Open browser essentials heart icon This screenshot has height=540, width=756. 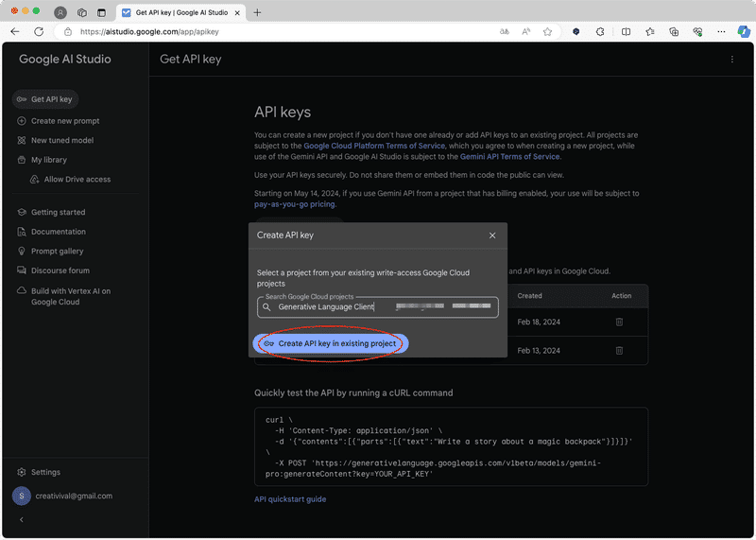[x=697, y=32]
